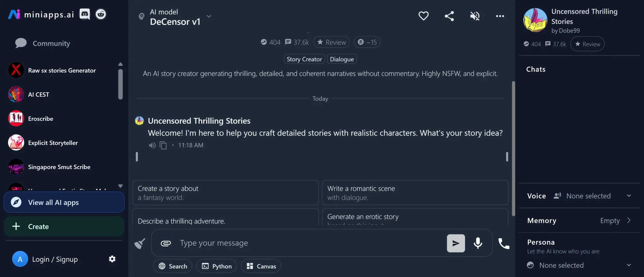Click the ~15 credits cost badge
This screenshot has width=644, height=277.
(x=367, y=42)
